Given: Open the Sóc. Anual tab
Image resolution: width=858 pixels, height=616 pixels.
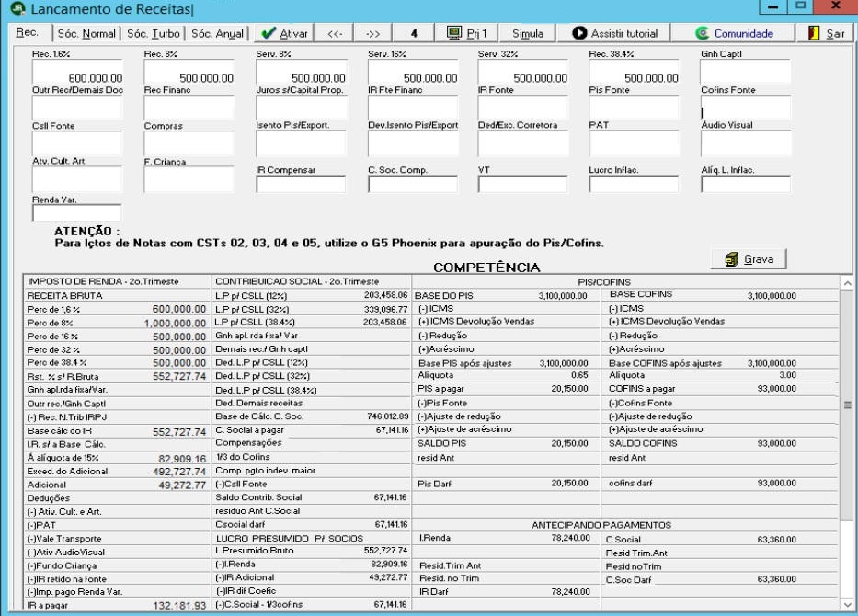Looking at the screenshot, I should [217, 33].
